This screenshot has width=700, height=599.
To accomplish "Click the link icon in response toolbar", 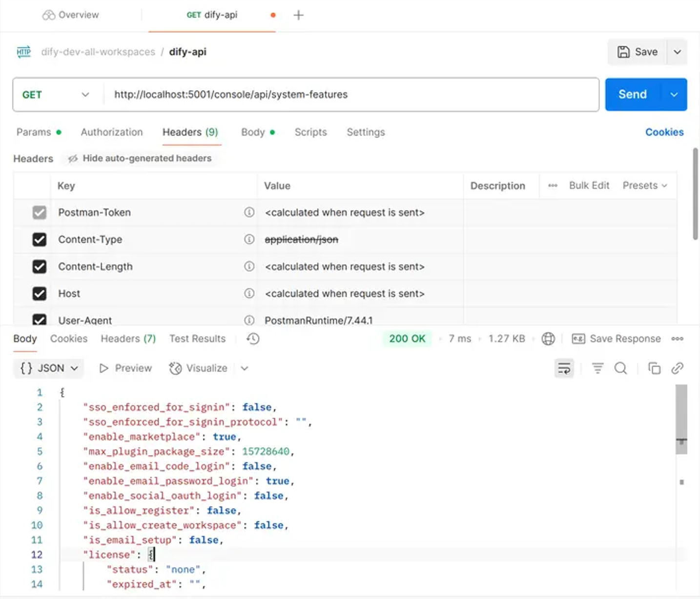I will pos(677,368).
